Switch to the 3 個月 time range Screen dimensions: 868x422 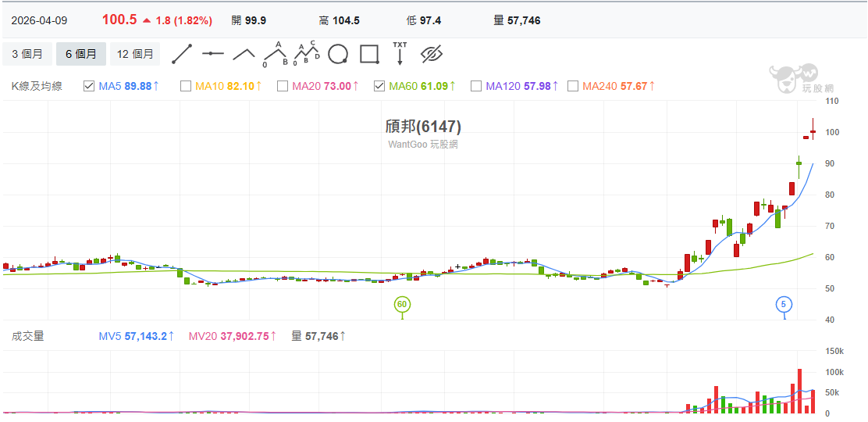point(27,54)
